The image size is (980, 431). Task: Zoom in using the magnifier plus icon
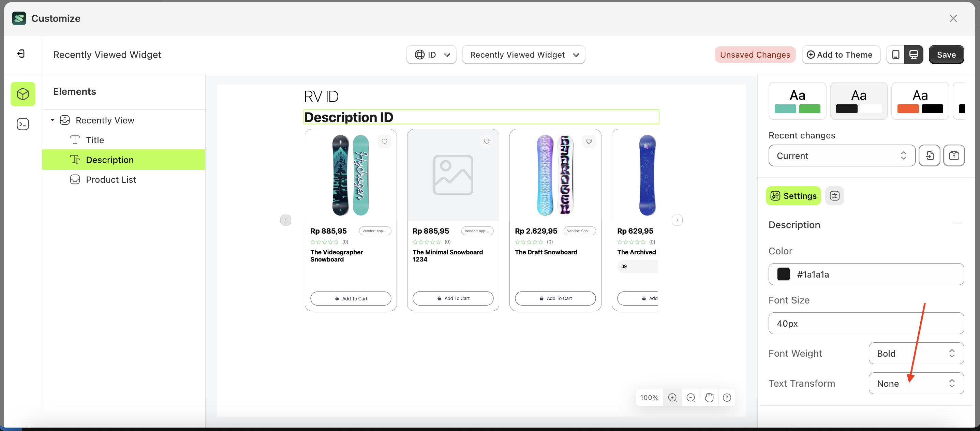click(672, 397)
